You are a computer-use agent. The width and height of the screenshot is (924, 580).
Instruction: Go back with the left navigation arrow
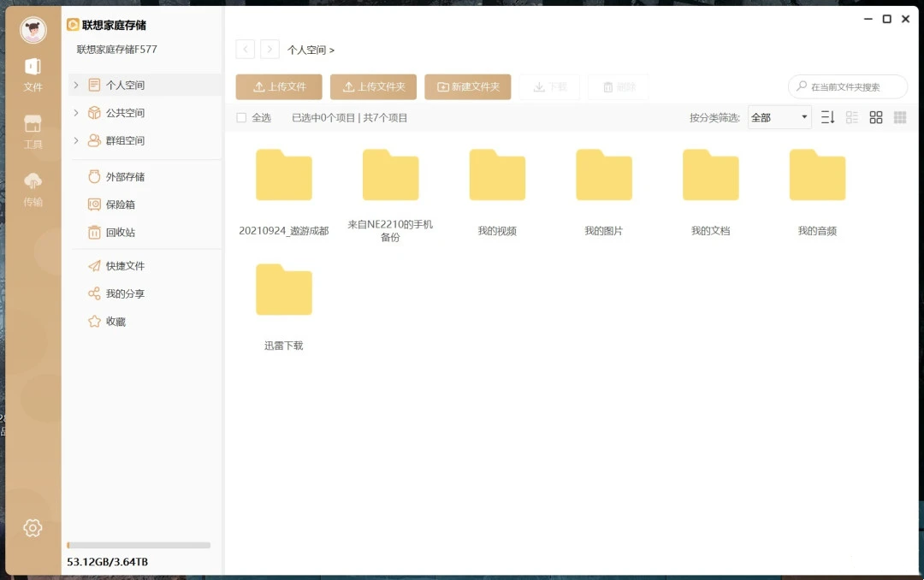[246, 50]
